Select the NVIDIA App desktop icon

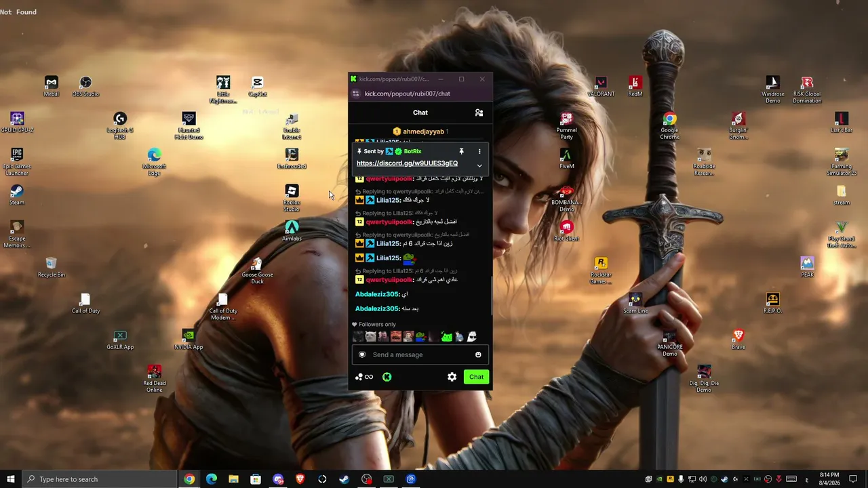click(x=189, y=340)
